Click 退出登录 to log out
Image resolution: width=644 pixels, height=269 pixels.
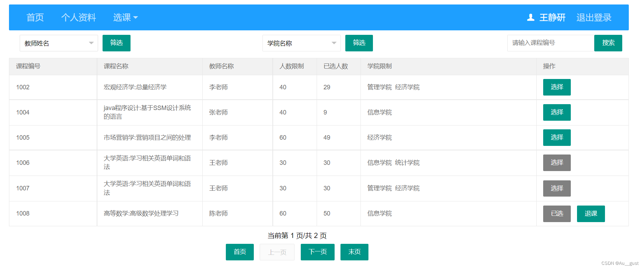pos(594,17)
